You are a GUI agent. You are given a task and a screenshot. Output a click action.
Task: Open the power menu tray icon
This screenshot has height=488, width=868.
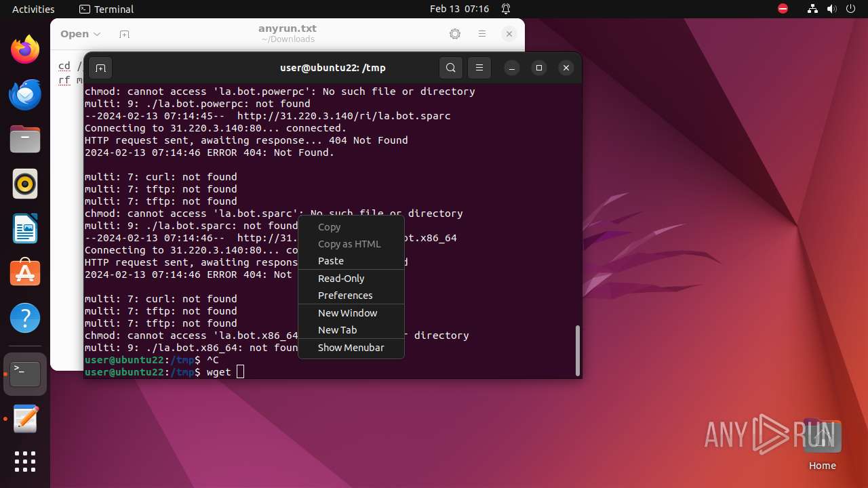pos(851,9)
